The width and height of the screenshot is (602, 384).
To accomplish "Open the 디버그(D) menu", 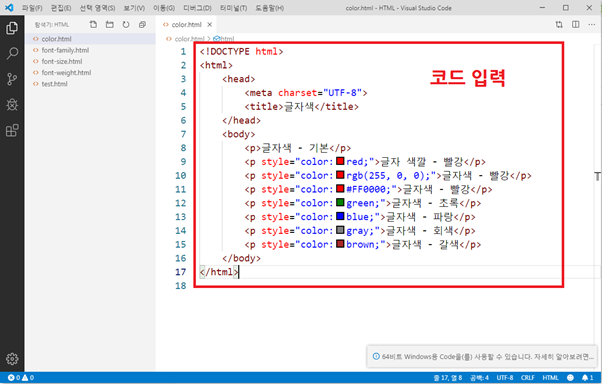I will click(197, 8).
